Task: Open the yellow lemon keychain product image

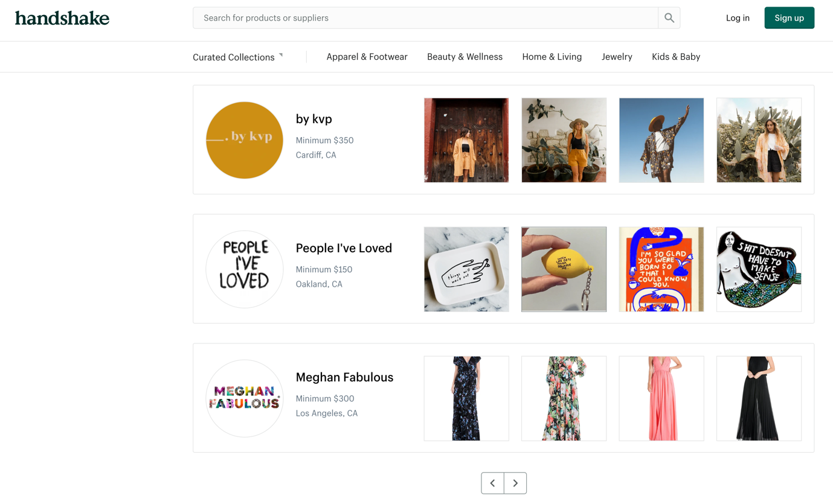Action: tap(564, 269)
